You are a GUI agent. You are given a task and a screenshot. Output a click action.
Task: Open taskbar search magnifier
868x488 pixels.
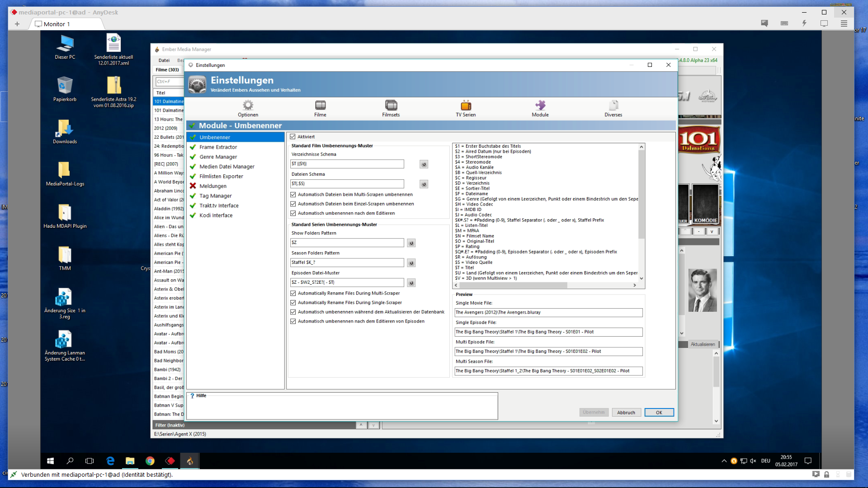70,461
